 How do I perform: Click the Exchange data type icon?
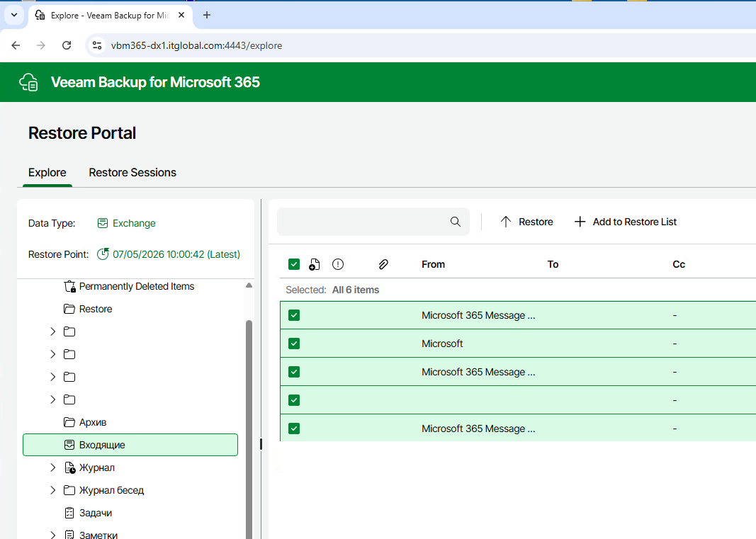point(103,222)
